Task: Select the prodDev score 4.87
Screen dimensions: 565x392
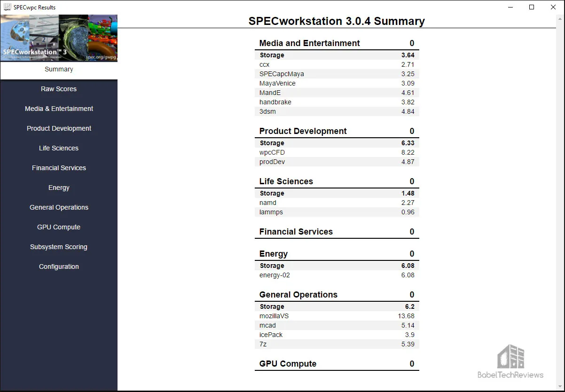Action: (x=408, y=162)
